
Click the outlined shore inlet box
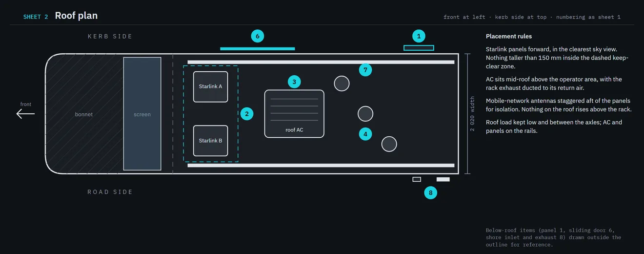point(417,179)
